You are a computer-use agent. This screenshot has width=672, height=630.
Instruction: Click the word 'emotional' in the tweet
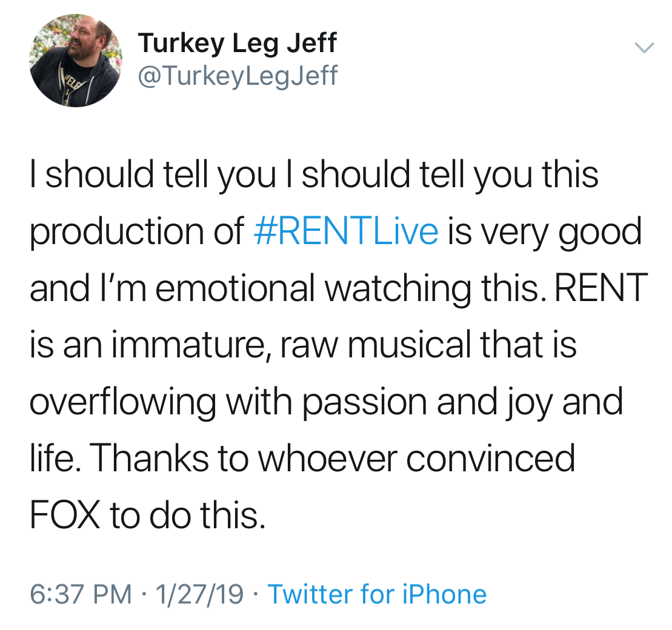coord(235,288)
